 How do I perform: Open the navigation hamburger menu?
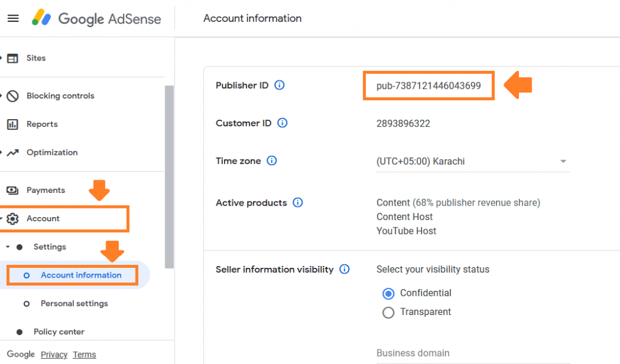[13, 18]
